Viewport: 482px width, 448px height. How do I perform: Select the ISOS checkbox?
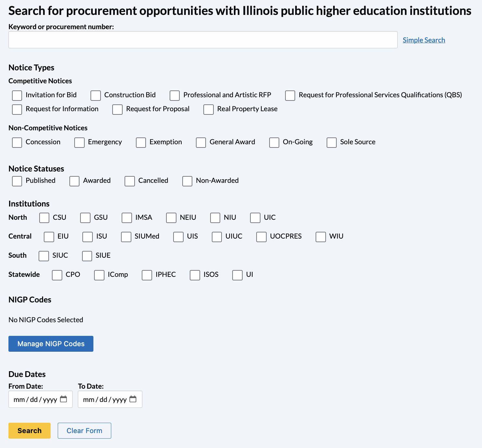(195, 275)
